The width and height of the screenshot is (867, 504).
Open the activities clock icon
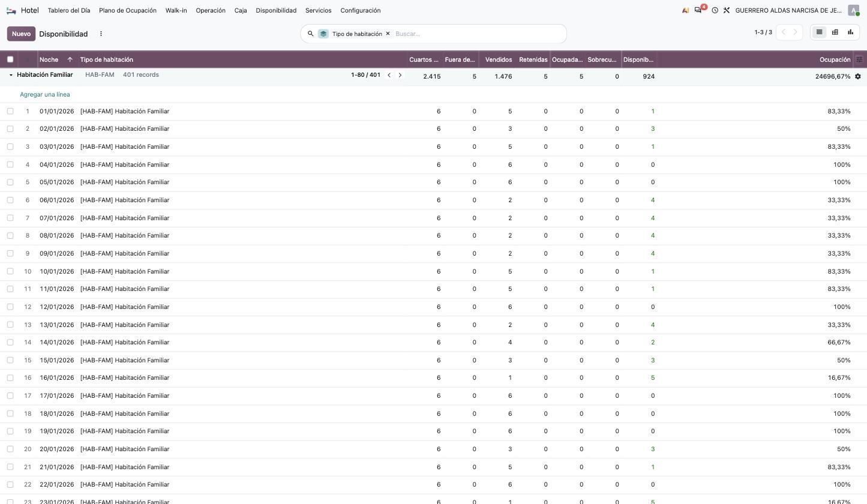click(x=715, y=10)
